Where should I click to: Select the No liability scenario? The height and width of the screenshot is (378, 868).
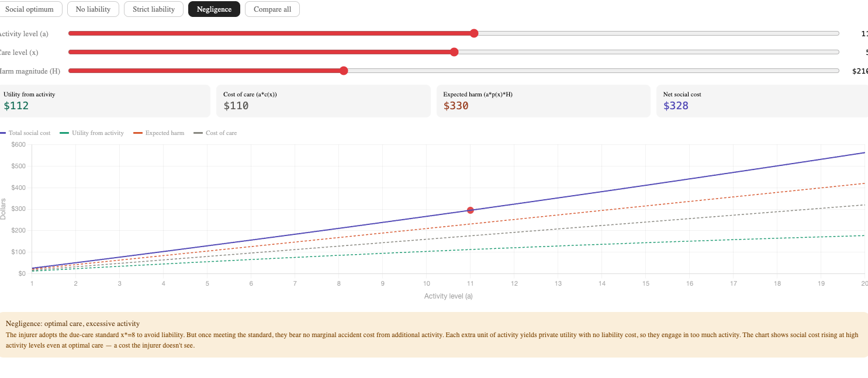(x=93, y=9)
